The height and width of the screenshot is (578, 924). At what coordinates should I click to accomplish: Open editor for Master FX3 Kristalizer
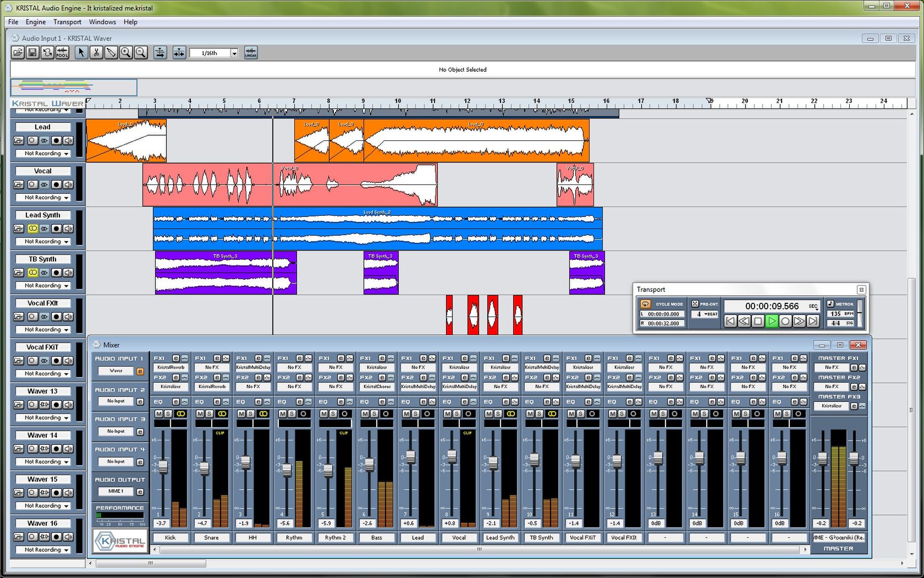854,406
